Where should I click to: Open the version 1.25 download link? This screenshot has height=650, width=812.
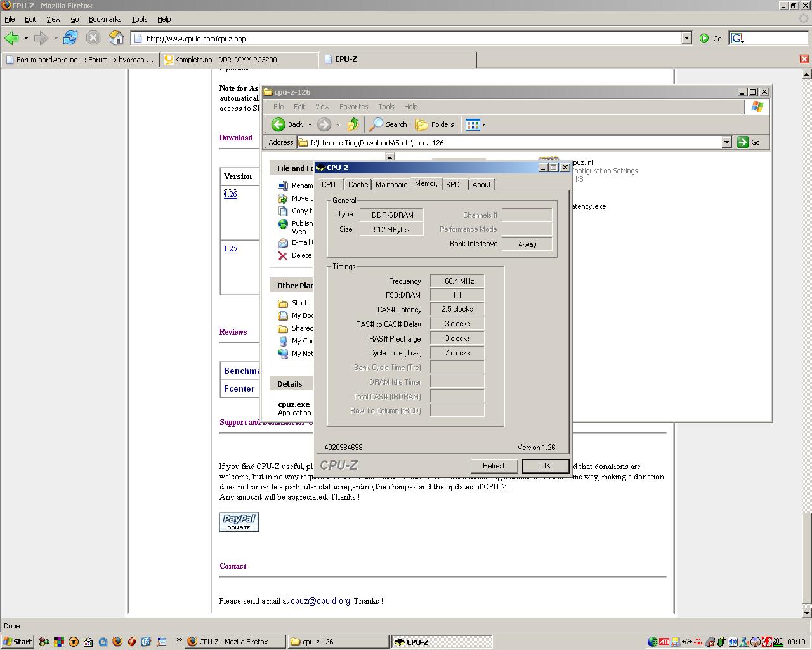[230, 249]
